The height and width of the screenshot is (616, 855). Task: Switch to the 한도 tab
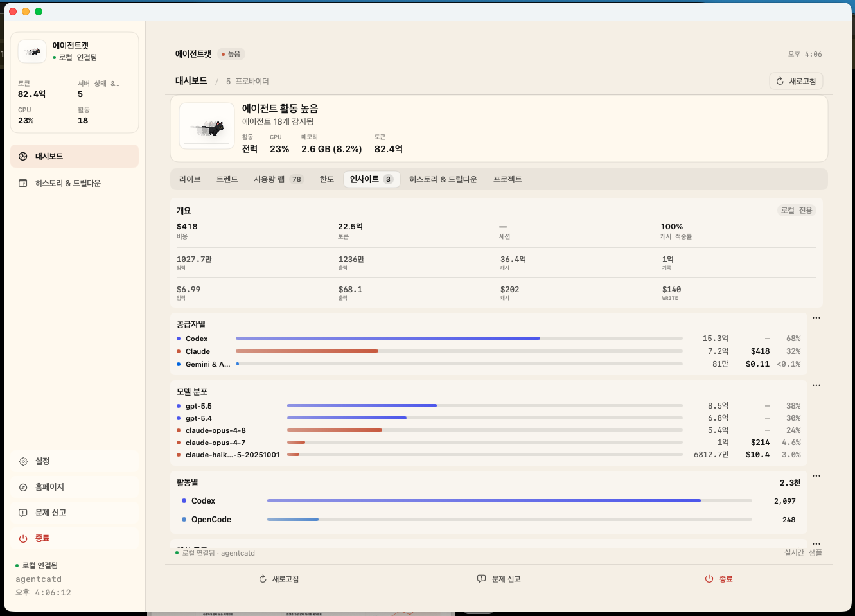(x=327, y=179)
